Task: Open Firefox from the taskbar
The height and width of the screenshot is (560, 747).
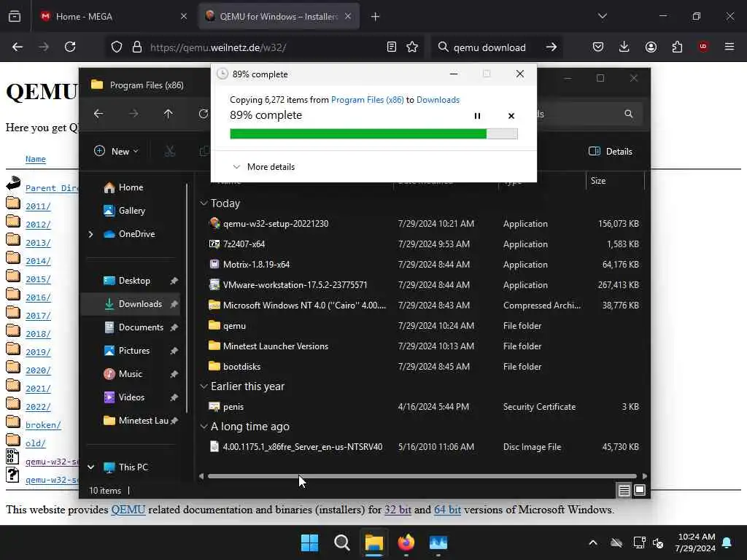Action: [x=406, y=542]
